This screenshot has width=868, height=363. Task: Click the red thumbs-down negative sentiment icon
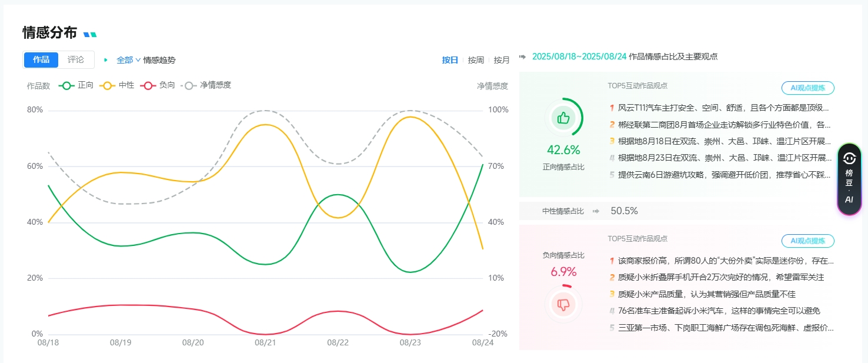(563, 304)
